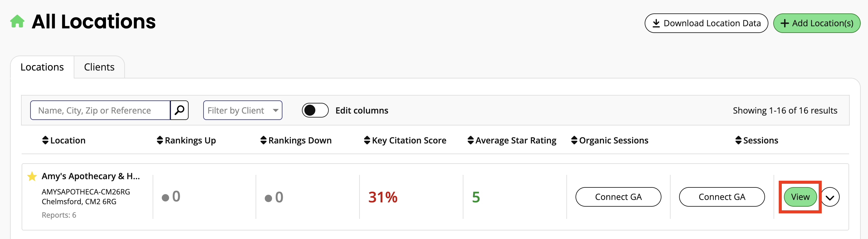The height and width of the screenshot is (239, 868).
Task: Expand Amy's Apothecary row chevron
Action: pyautogui.click(x=830, y=197)
